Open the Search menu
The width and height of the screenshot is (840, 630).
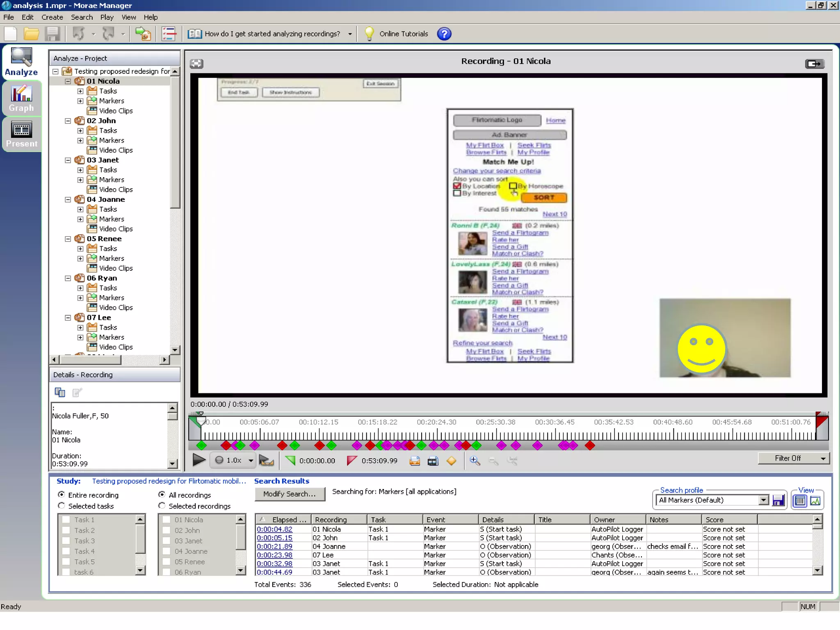(82, 17)
